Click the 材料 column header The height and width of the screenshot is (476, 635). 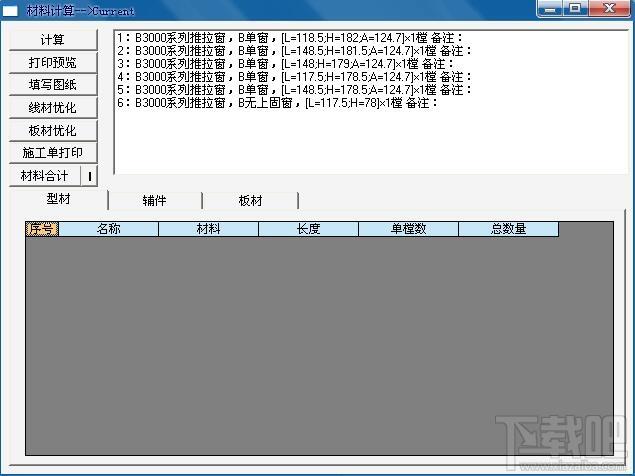(x=209, y=229)
